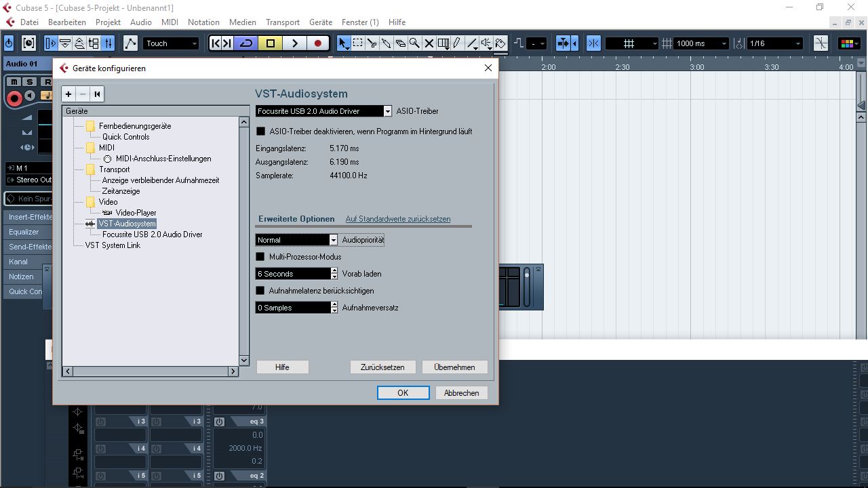Open the Projekt menu

(x=108, y=22)
